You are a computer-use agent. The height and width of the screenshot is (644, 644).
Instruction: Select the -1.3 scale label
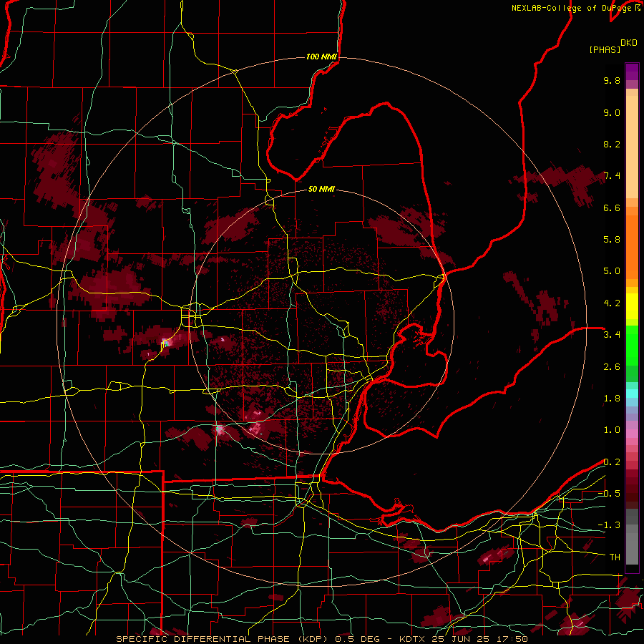(x=609, y=525)
